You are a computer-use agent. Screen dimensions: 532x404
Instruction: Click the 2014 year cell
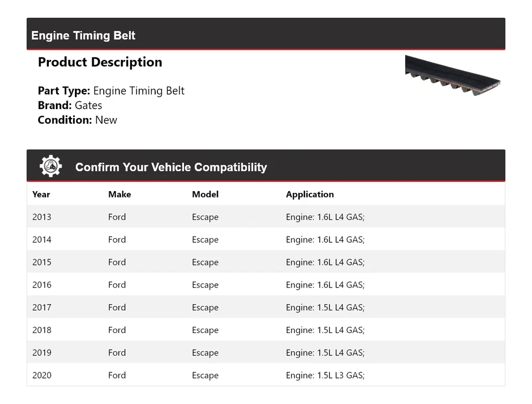[x=42, y=240]
